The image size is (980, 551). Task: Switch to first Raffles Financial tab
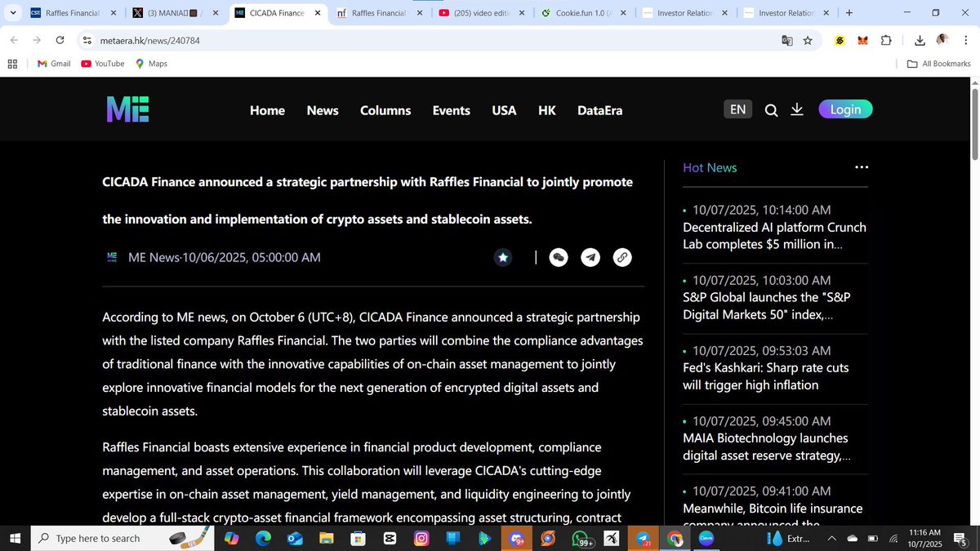pyautogui.click(x=73, y=13)
